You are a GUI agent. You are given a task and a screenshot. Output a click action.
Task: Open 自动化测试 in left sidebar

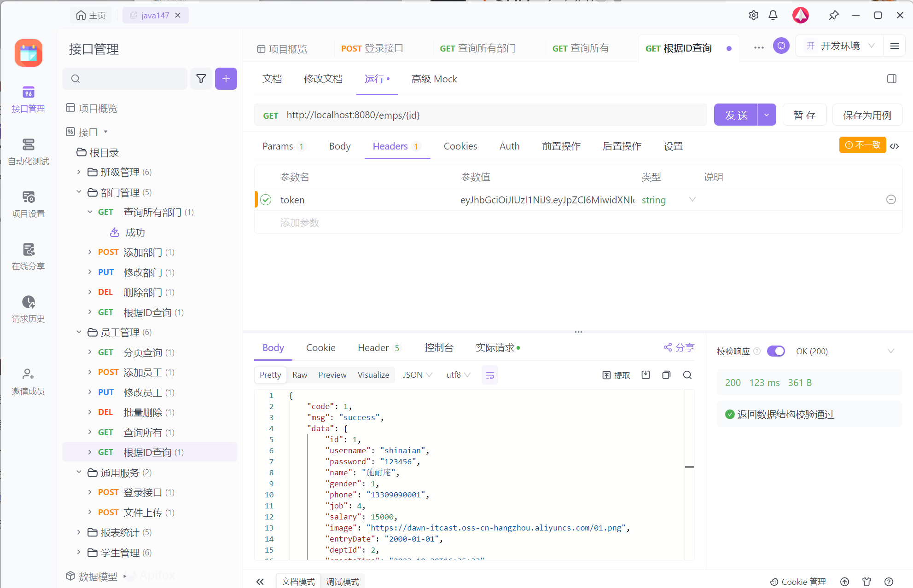click(x=28, y=152)
